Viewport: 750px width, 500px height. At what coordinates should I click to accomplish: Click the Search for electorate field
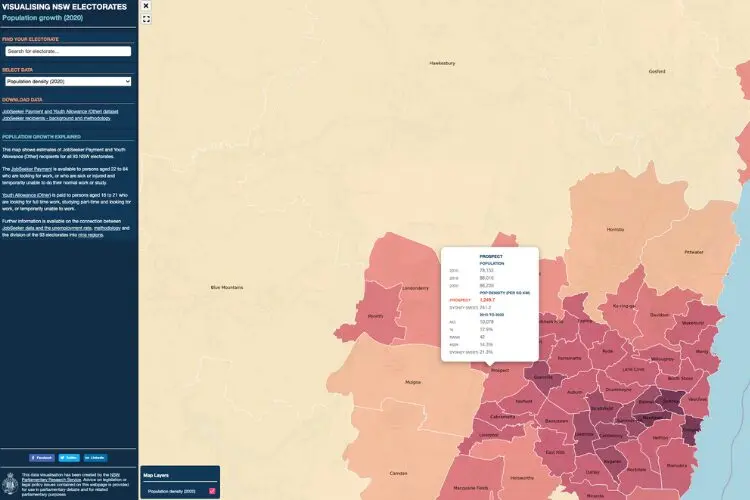67,51
